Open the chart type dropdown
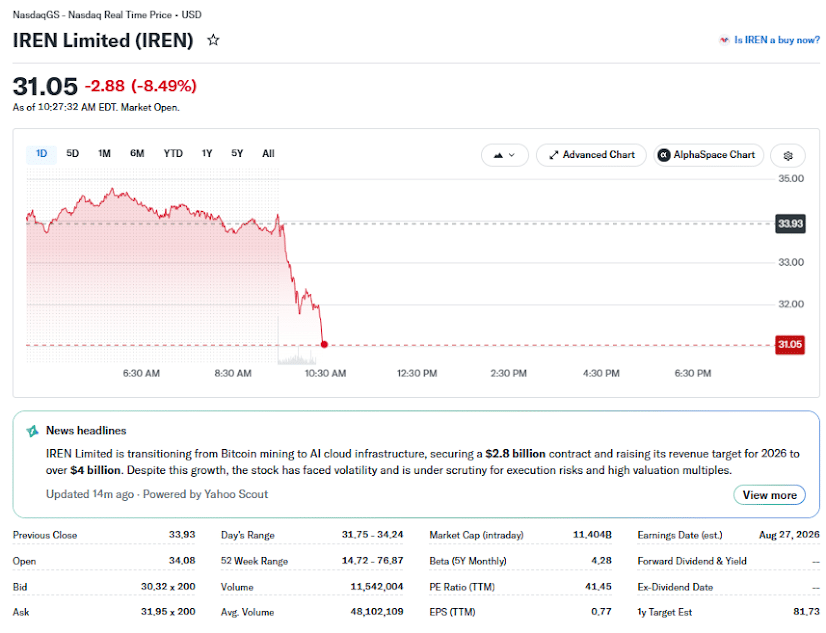Image resolution: width=826 pixels, height=633 pixels. (505, 155)
